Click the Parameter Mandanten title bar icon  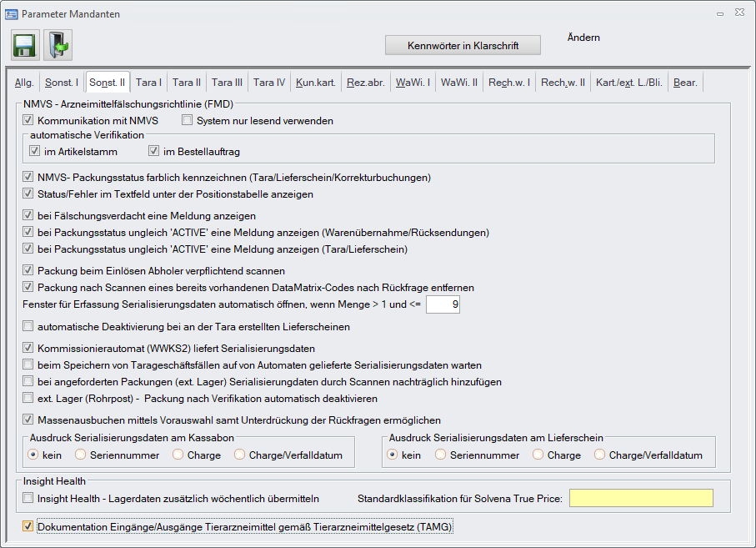click(x=12, y=14)
